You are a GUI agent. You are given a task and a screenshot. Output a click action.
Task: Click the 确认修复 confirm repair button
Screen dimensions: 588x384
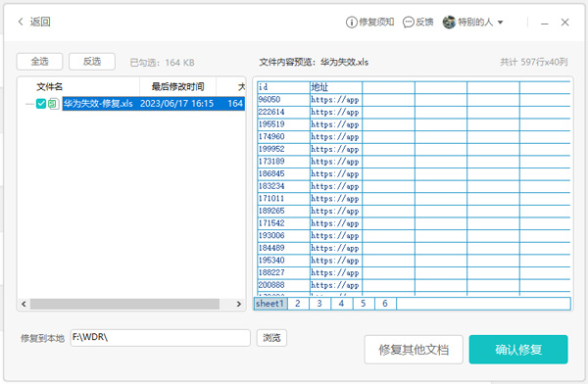coord(518,350)
